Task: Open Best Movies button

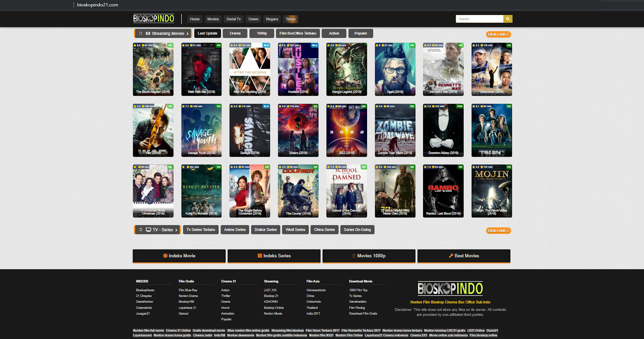Action: click(464, 256)
